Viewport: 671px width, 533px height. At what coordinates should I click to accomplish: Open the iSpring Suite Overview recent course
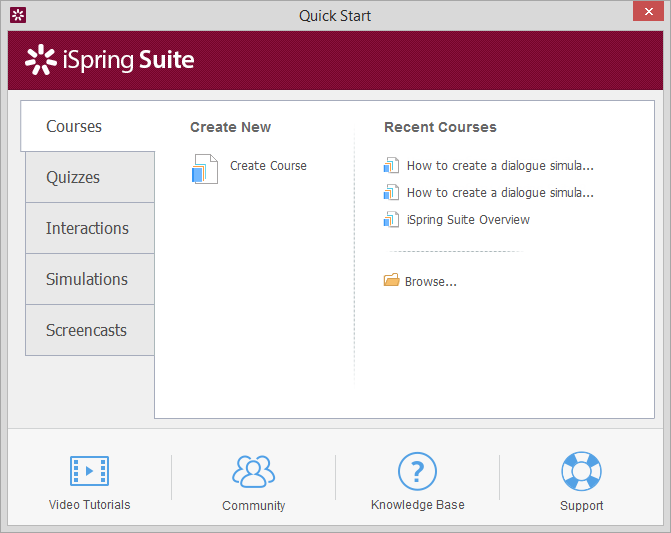tap(468, 219)
